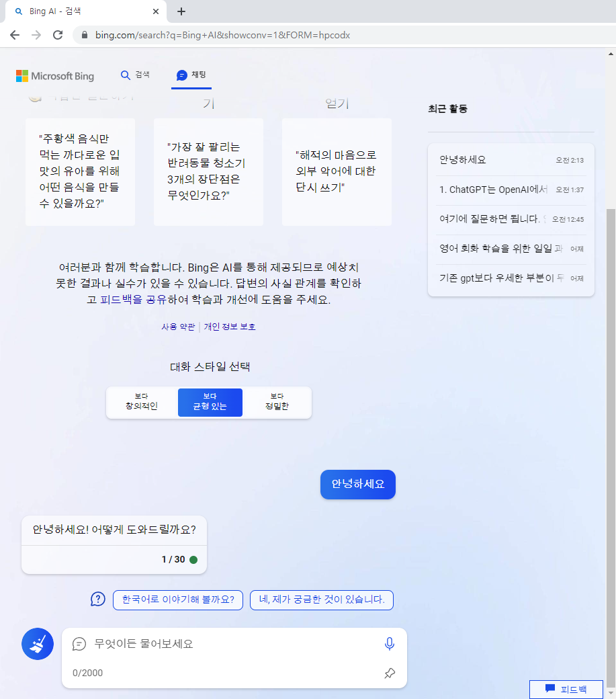Select the Bing AI - 검색 browser tab
616x699 pixels.
click(x=85, y=11)
